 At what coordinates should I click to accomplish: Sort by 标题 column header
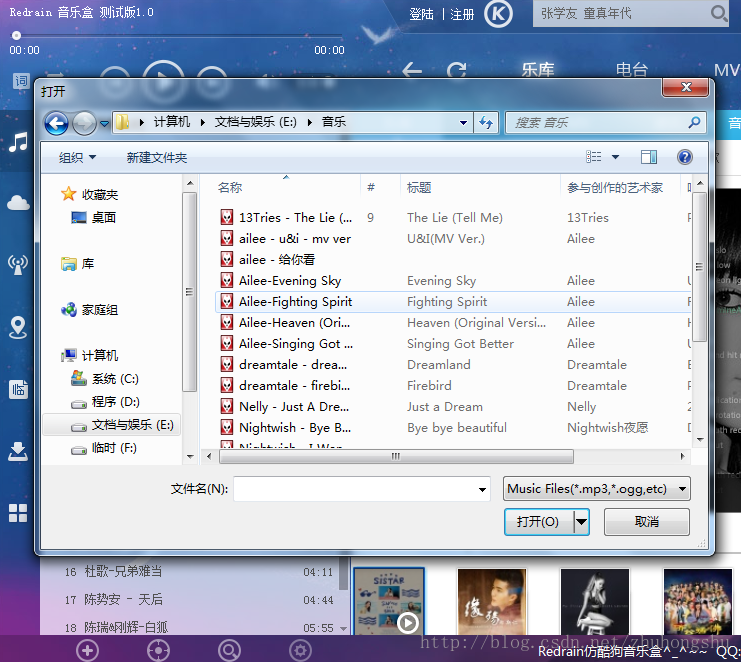pyautogui.click(x=419, y=188)
